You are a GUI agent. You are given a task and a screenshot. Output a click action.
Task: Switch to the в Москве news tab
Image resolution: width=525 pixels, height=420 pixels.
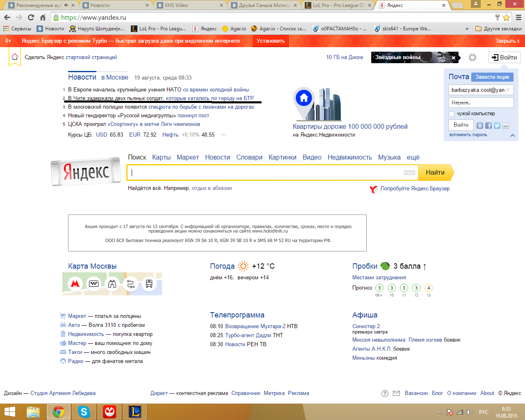(x=115, y=78)
